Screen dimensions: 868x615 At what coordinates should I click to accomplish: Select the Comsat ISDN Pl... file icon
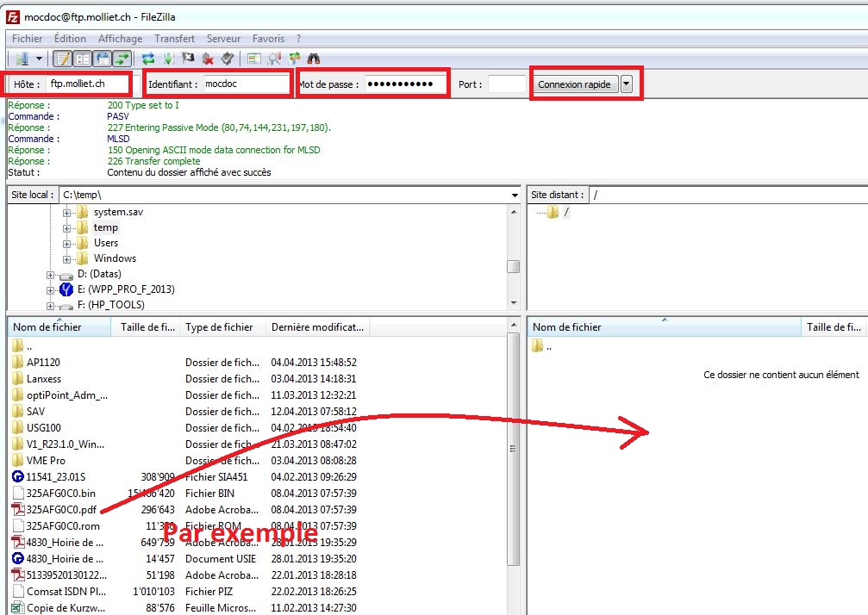[18, 591]
